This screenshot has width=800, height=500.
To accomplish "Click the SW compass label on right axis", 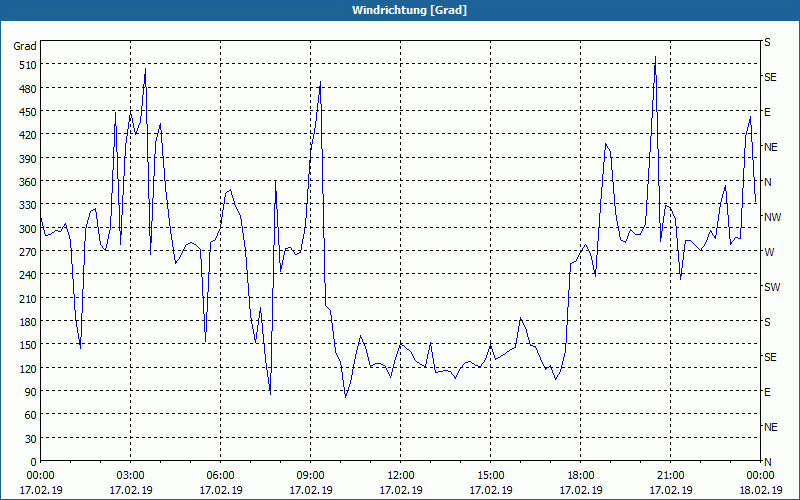I will point(771,287).
